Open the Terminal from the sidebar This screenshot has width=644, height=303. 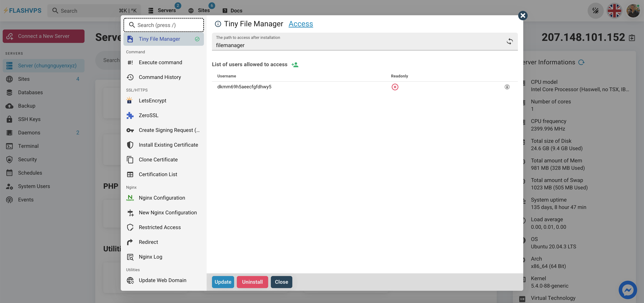pyautogui.click(x=28, y=146)
